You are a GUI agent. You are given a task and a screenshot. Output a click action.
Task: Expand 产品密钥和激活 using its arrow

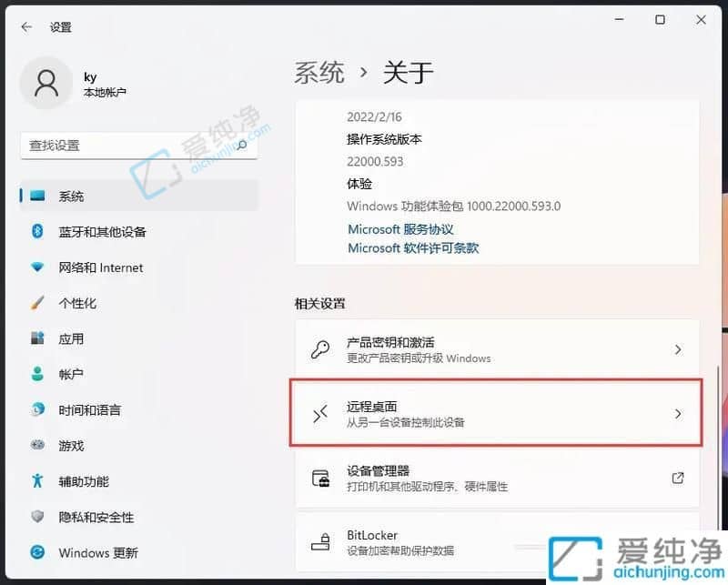click(678, 348)
